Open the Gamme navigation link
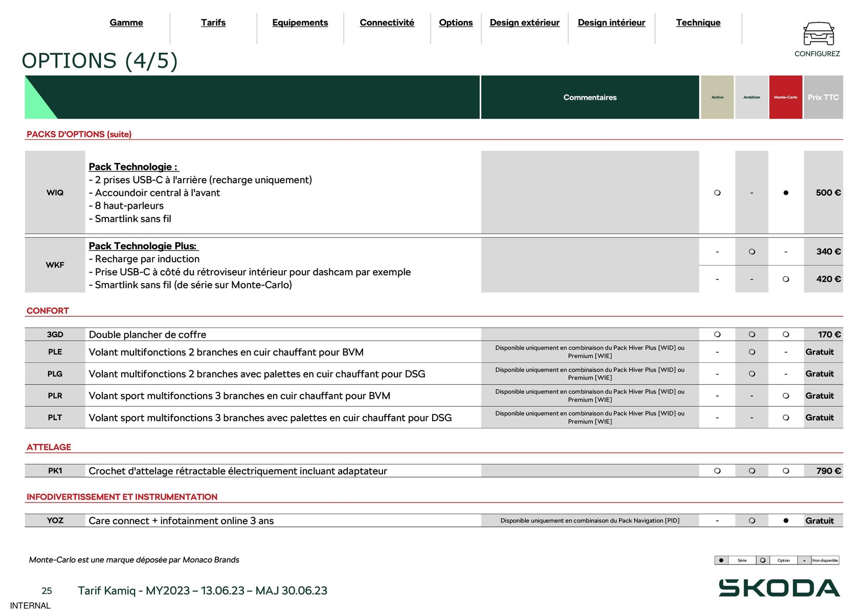The image size is (868, 614). pos(126,23)
